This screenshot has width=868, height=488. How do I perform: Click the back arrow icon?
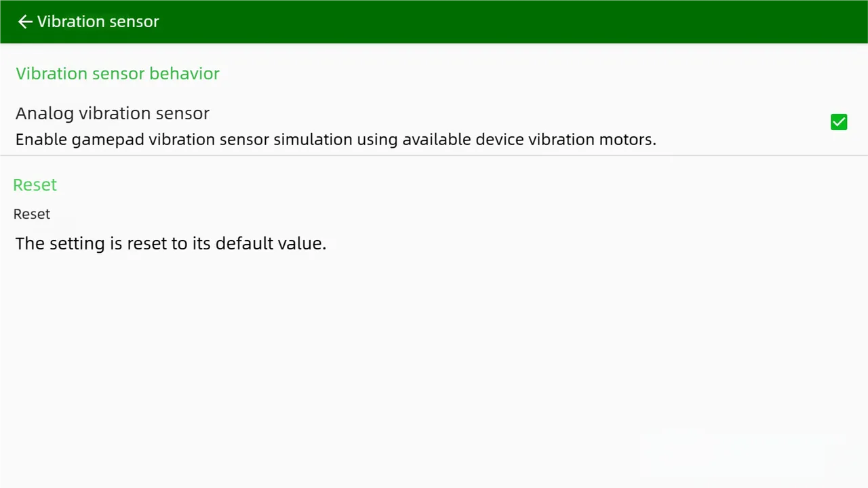[x=25, y=22]
